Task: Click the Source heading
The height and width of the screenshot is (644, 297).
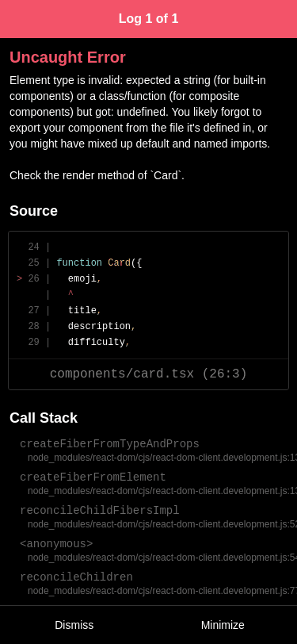Action: (33, 211)
